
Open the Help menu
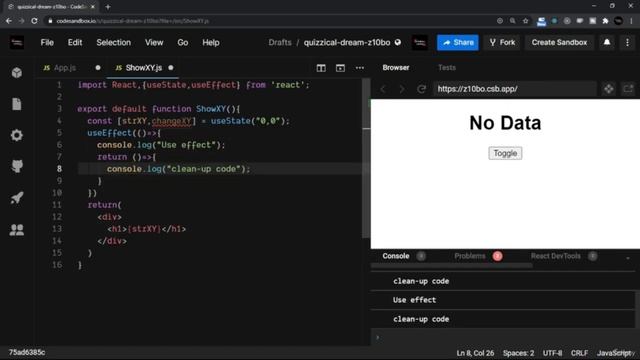coord(211,42)
